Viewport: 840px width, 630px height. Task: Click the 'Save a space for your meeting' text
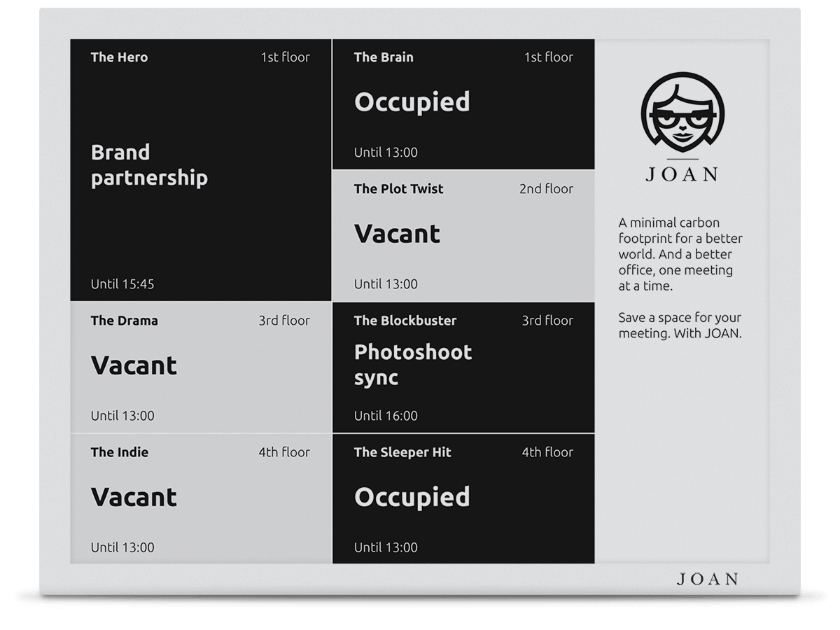click(x=680, y=325)
